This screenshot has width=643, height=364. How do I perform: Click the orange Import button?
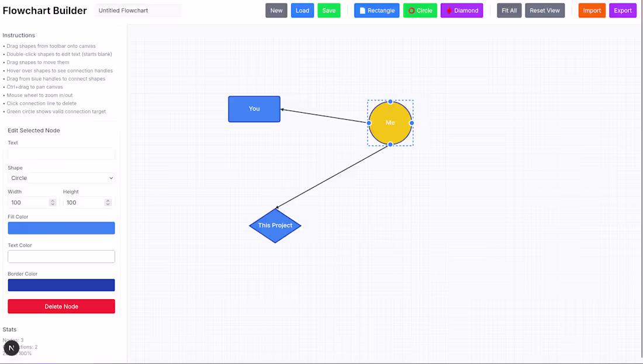[x=592, y=11]
